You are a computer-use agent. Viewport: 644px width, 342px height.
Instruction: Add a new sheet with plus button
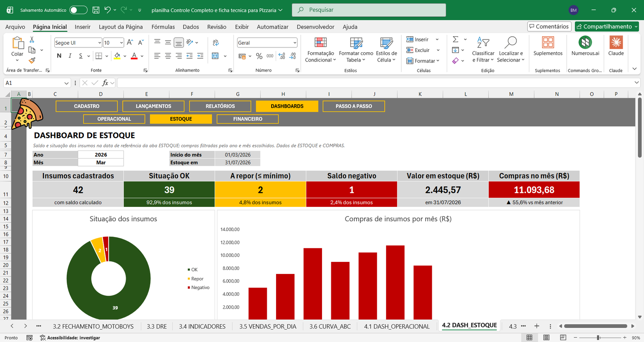pos(537,326)
